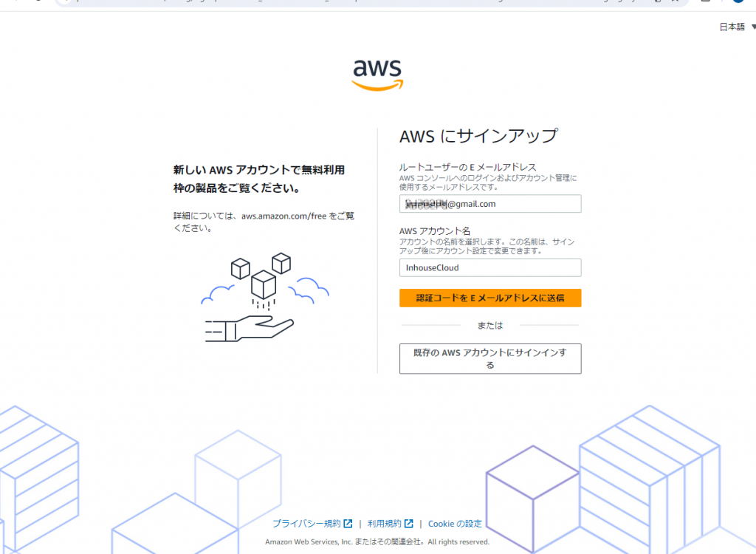The height and width of the screenshot is (554, 756).
Task: Open the 利用規約 terms link
Action: 384,524
